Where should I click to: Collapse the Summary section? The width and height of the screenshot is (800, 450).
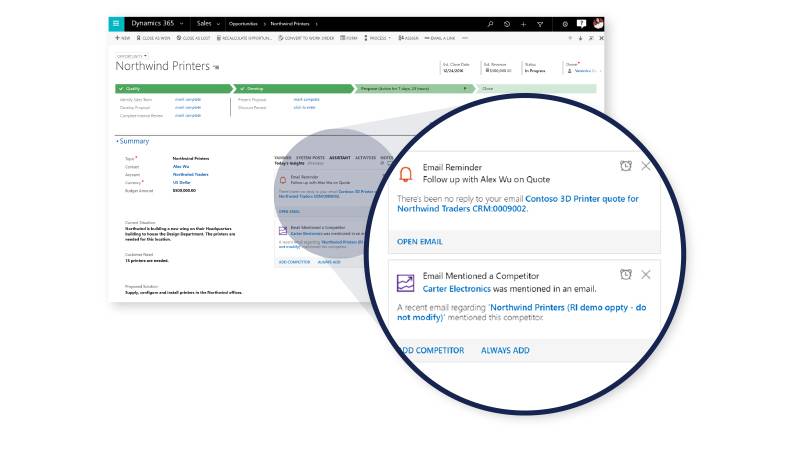[133, 141]
